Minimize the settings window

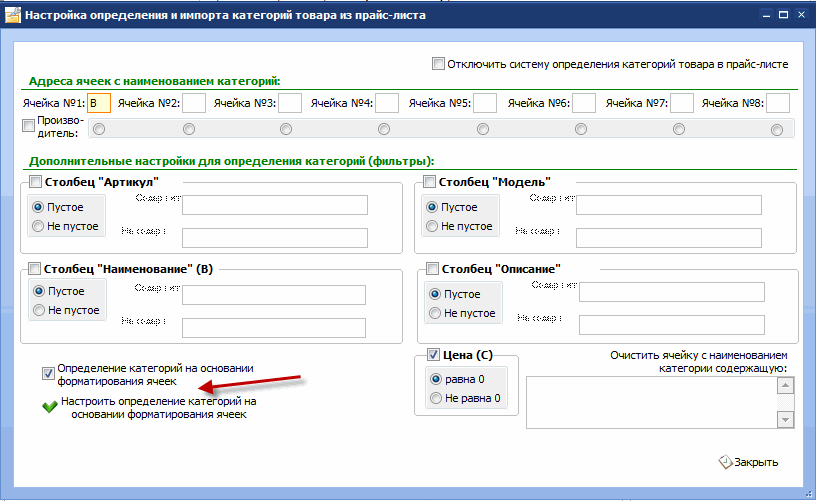coord(766,15)
